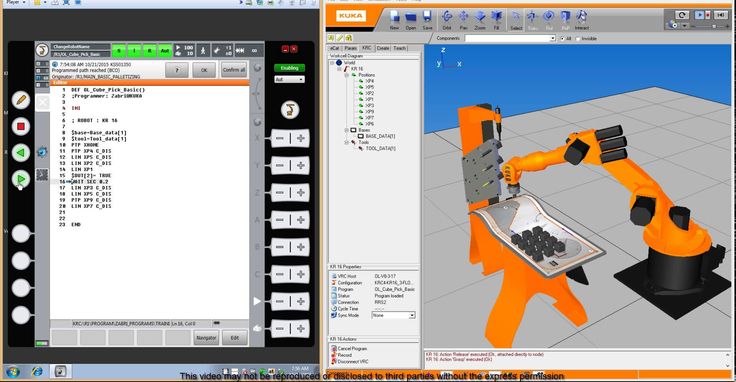Select the Pan view tool
Screen dimensions: 736x382
[463, 19]
